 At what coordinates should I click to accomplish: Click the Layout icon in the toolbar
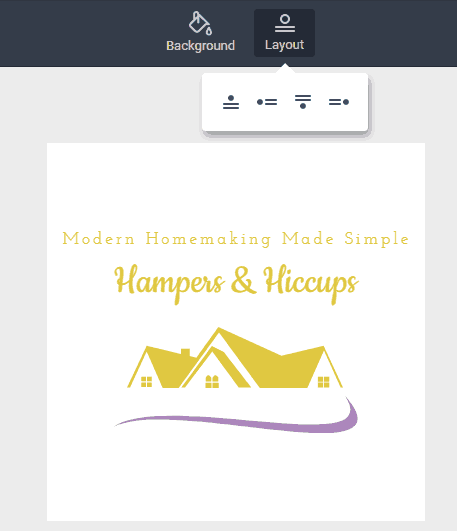(x=285, y=24)
